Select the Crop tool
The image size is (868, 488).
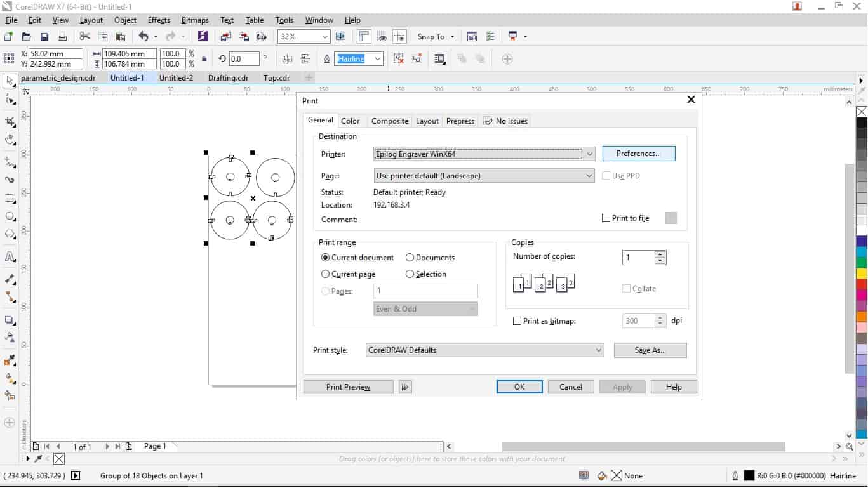tap(10, 121)
